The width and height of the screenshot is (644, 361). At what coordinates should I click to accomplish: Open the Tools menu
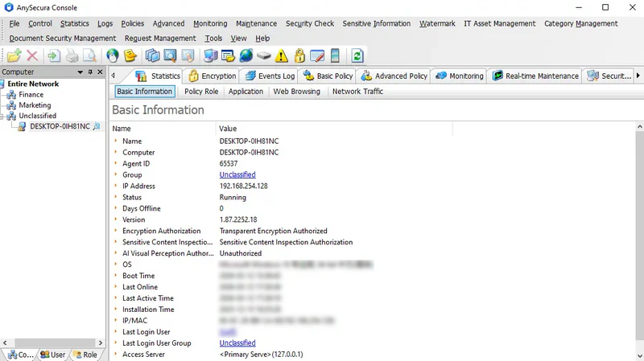click(x=213, y=38)
